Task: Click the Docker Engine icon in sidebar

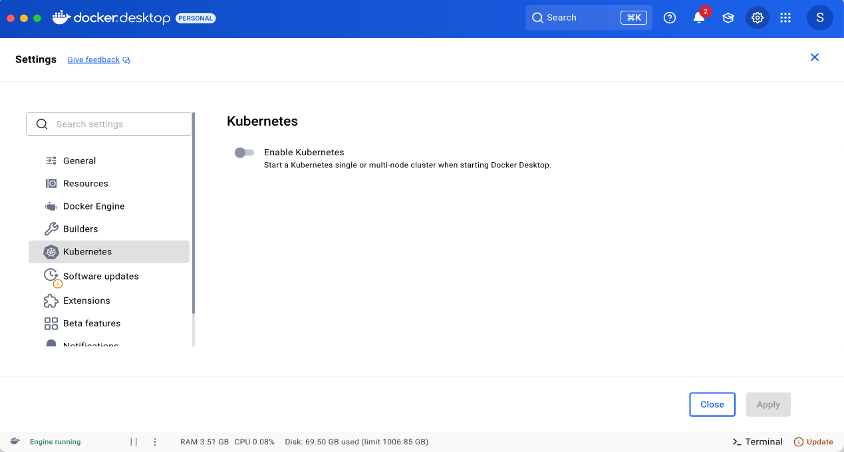Action: point(51,207)
